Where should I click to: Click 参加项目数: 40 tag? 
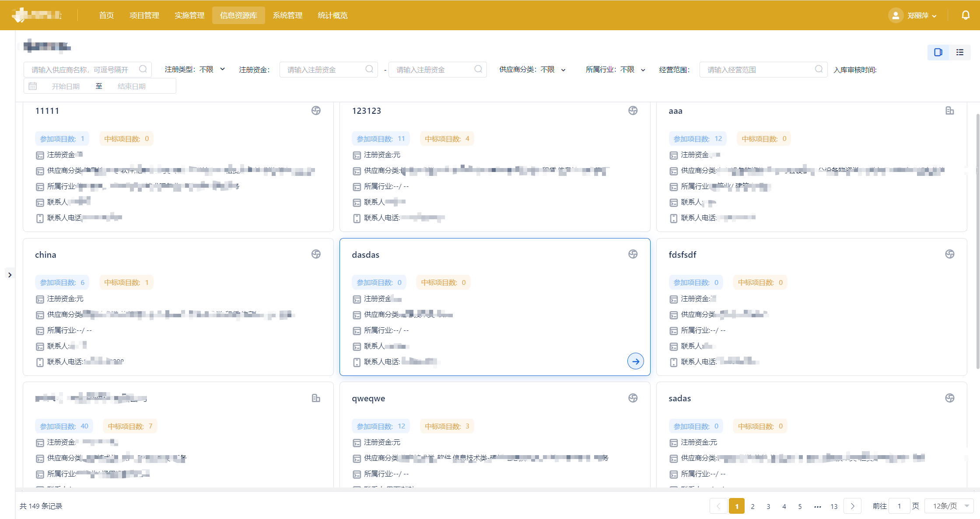[x=64, y=426]
